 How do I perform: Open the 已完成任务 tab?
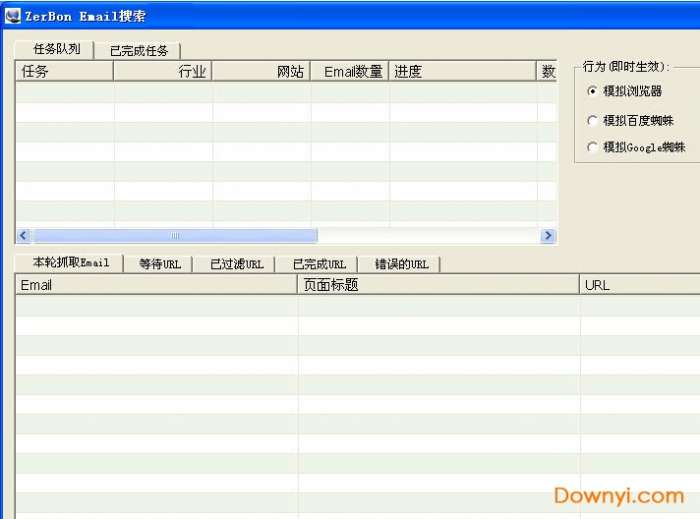139,50
